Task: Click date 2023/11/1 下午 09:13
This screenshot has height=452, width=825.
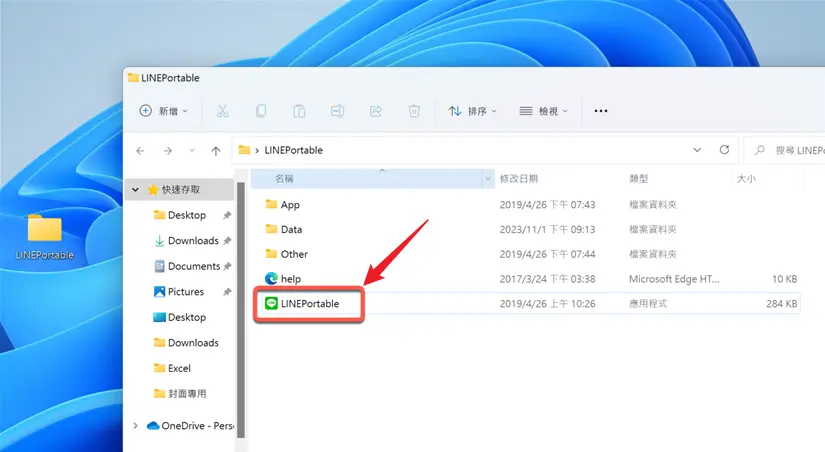Action: tap(547, 229)
